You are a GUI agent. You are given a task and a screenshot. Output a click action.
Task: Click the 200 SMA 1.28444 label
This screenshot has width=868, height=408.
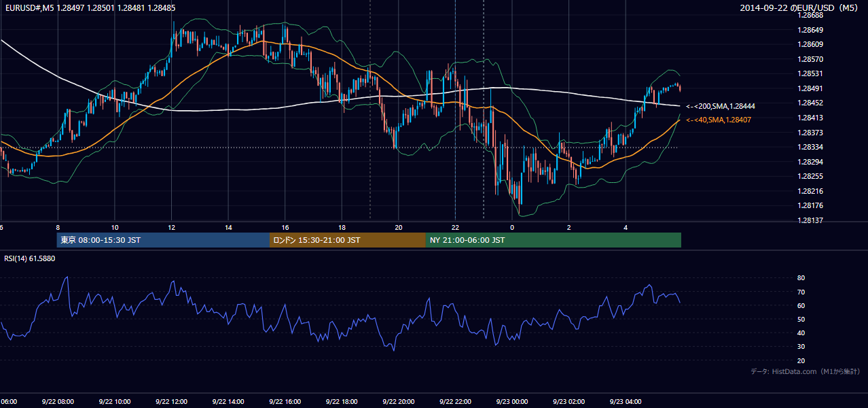coord(721,106)
